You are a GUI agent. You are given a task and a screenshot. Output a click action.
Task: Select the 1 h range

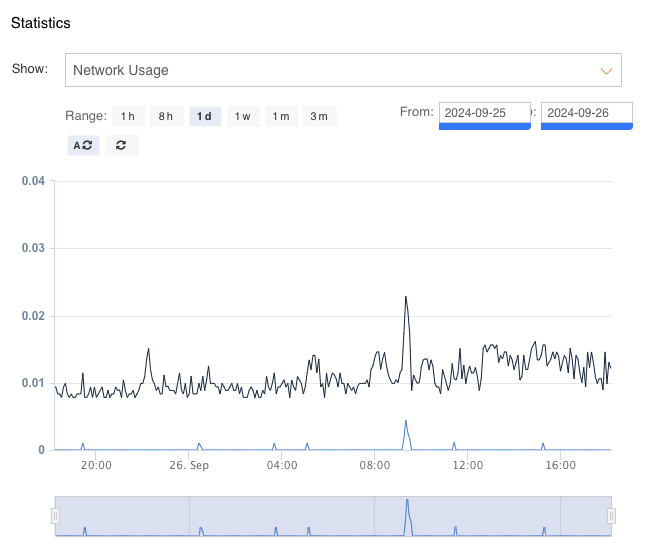[x=127, y=116]
